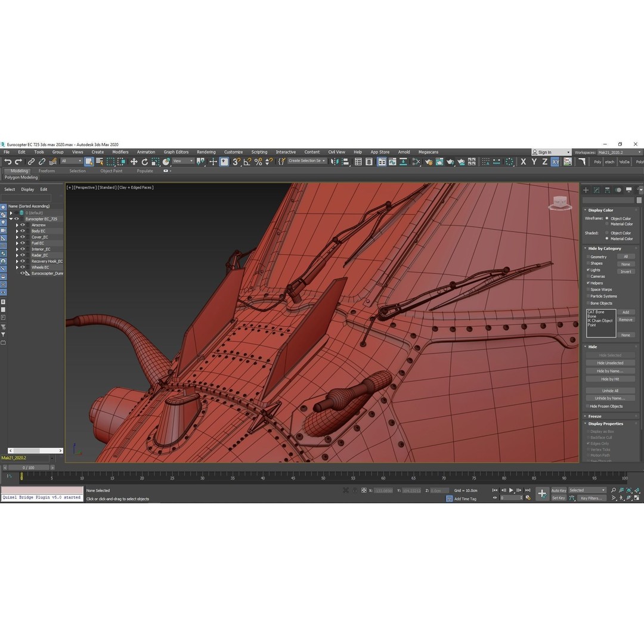Screen dimensions: 644x644
Task: Toggle Scene Explorer icon in toolbar
Action: 358,162
